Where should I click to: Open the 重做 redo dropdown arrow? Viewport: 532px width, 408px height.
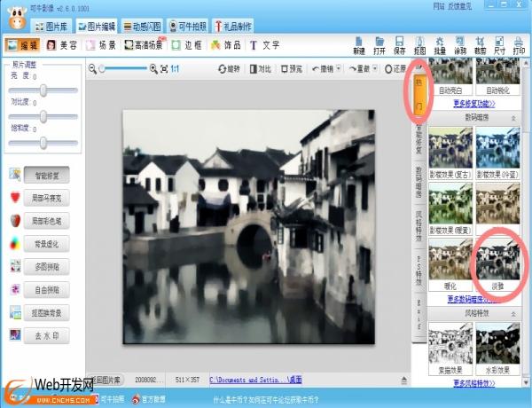coord(376,68)
